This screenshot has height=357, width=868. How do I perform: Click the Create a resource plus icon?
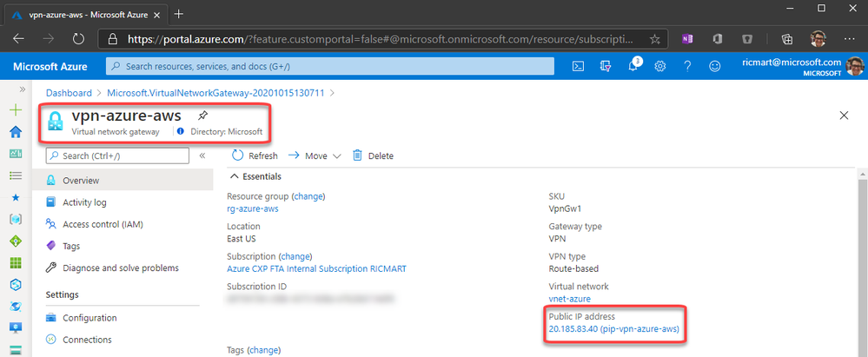[x=16, y=109]
